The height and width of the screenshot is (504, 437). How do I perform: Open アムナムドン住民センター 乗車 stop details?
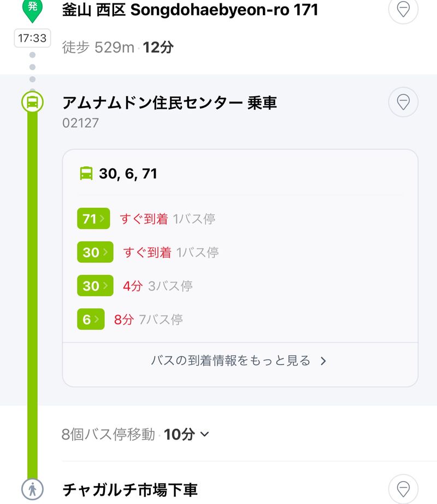tap(169, 103)
